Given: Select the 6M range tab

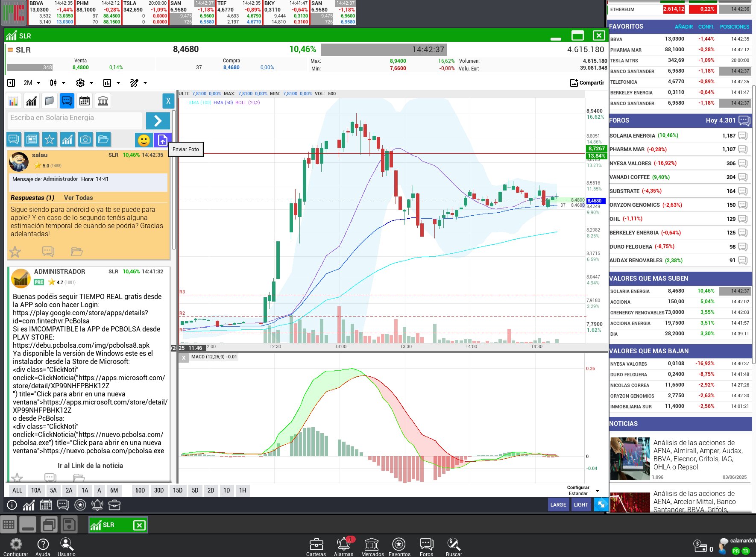Looking at the screenshot, I should pos(114,490).
